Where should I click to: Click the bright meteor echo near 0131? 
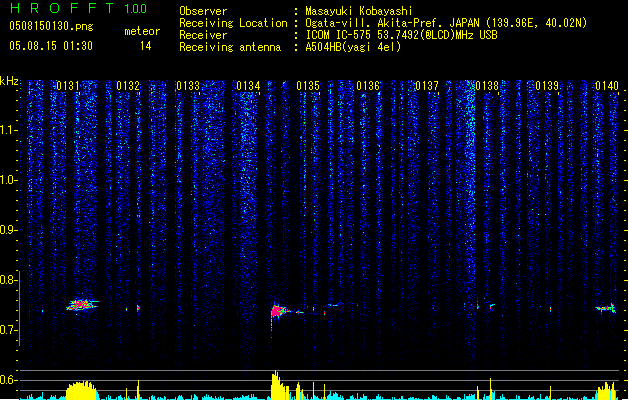tap(82, 305)
